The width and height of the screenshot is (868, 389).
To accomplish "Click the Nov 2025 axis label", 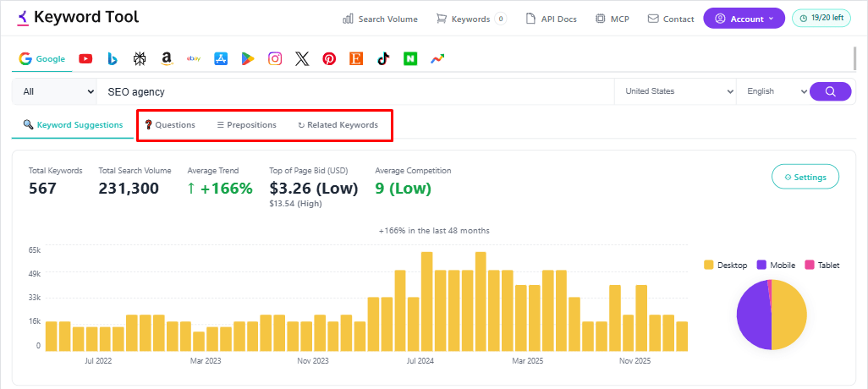I will pos(635,361).
